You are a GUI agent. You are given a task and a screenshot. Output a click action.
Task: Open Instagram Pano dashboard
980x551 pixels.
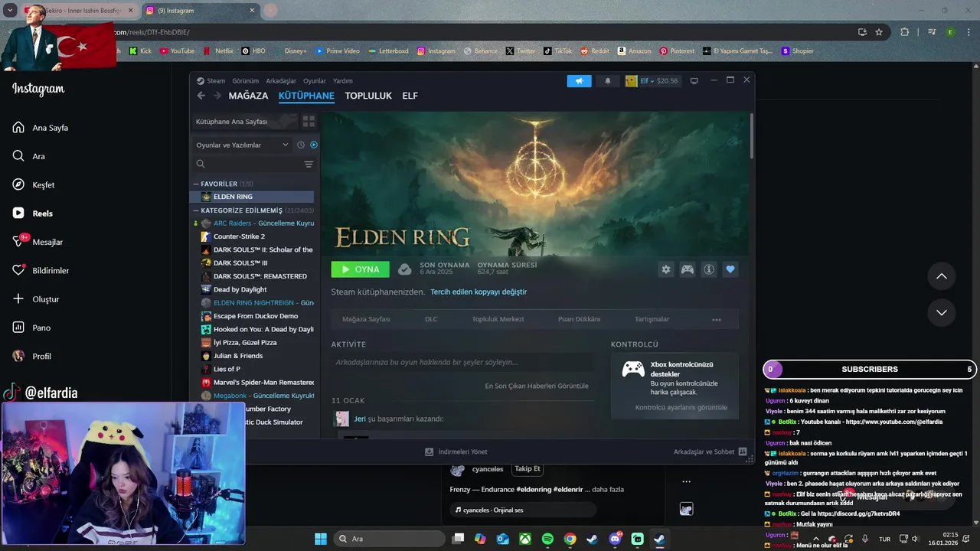[x=32, y=328]
